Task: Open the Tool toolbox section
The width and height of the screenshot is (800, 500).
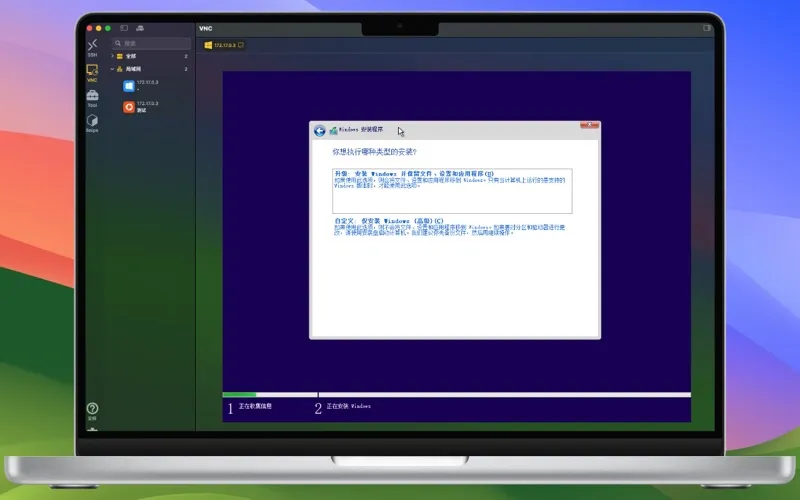Action: 92,98
